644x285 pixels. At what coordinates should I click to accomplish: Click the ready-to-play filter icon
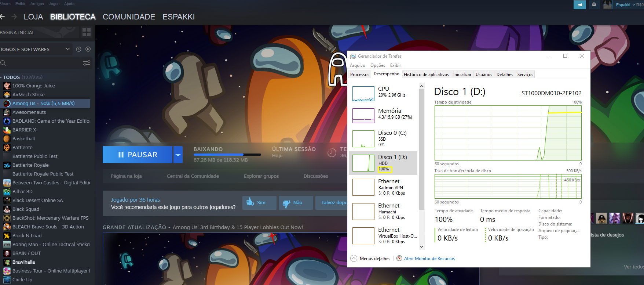tap(88, 49)
